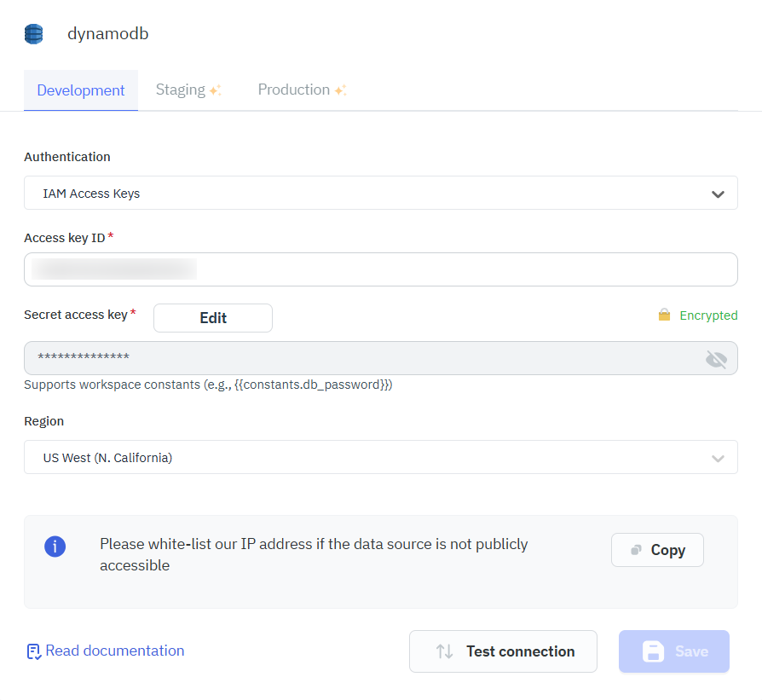Save the data source configuration
Screen dimensions: 762x700
click(674, 651)
